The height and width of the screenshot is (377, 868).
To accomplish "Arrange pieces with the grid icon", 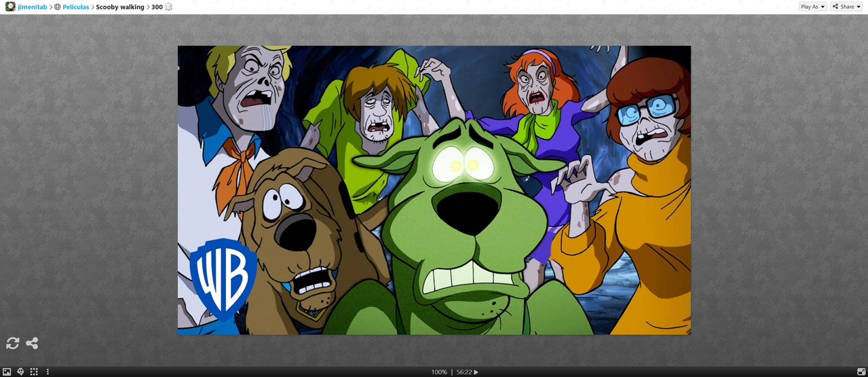I will coord(34,372).
